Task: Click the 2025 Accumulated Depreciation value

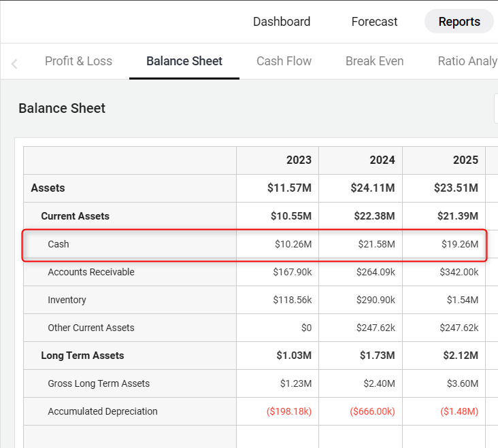Action: 459,411
